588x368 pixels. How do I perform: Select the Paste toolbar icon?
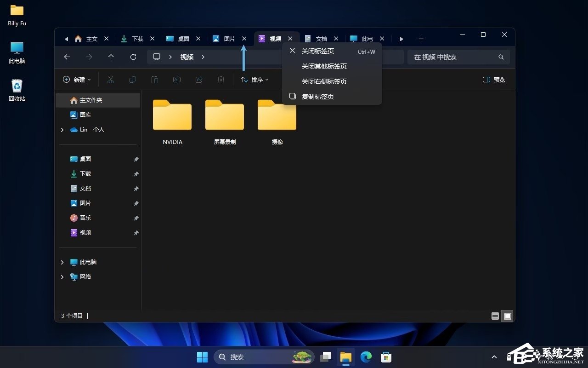[x=155, y=80]
